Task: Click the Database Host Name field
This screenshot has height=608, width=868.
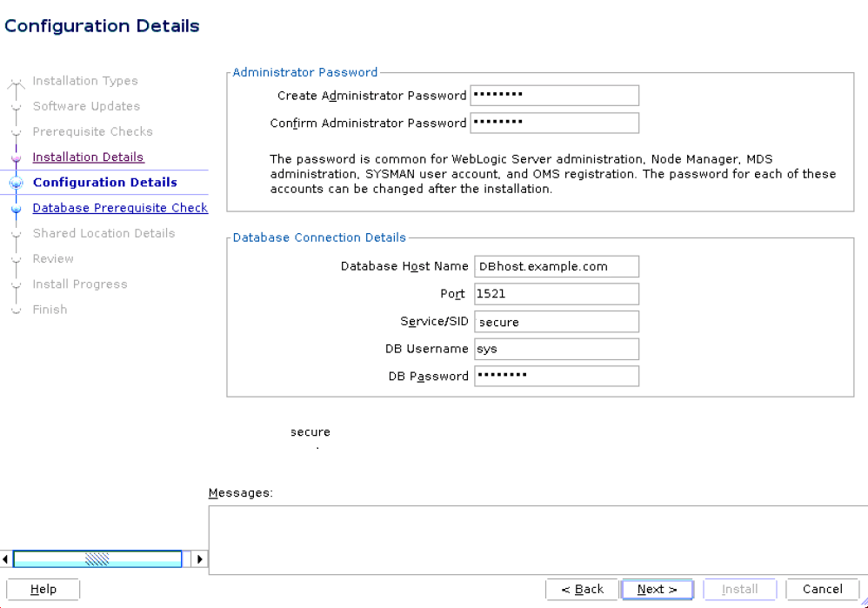Action: pos(556,266)
